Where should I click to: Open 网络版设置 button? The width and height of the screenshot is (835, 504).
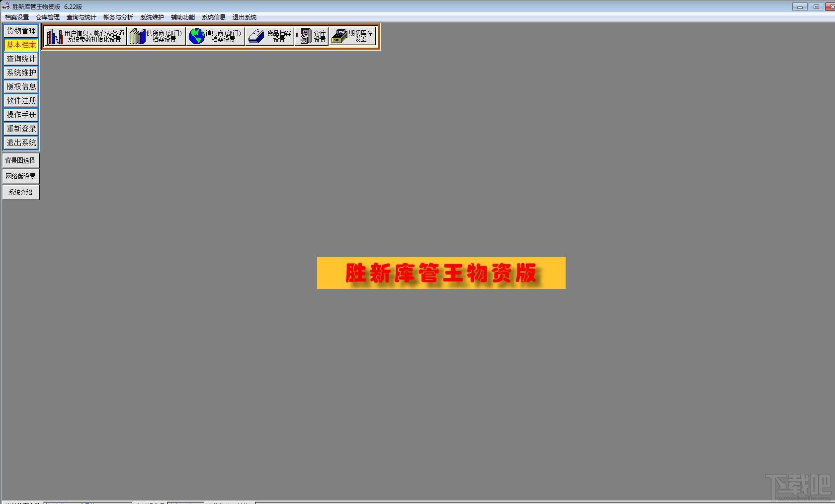click(20, 176)
